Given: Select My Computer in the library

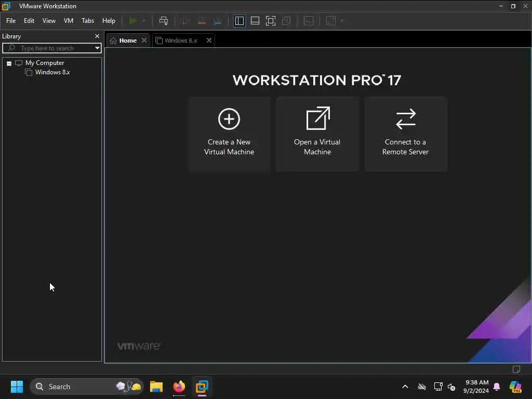Looking at the screenshot, I should [x=45, y=63].
